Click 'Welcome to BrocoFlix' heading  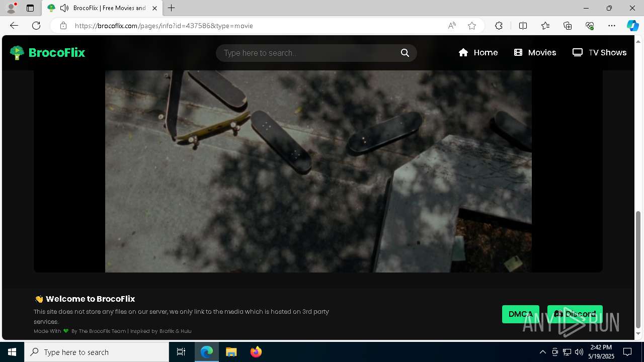[91, 299]
